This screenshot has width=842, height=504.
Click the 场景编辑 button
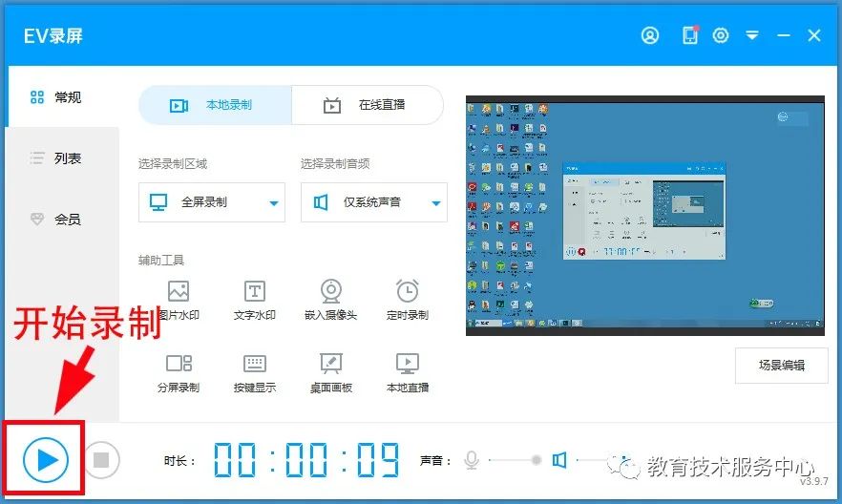click(781, 366)
